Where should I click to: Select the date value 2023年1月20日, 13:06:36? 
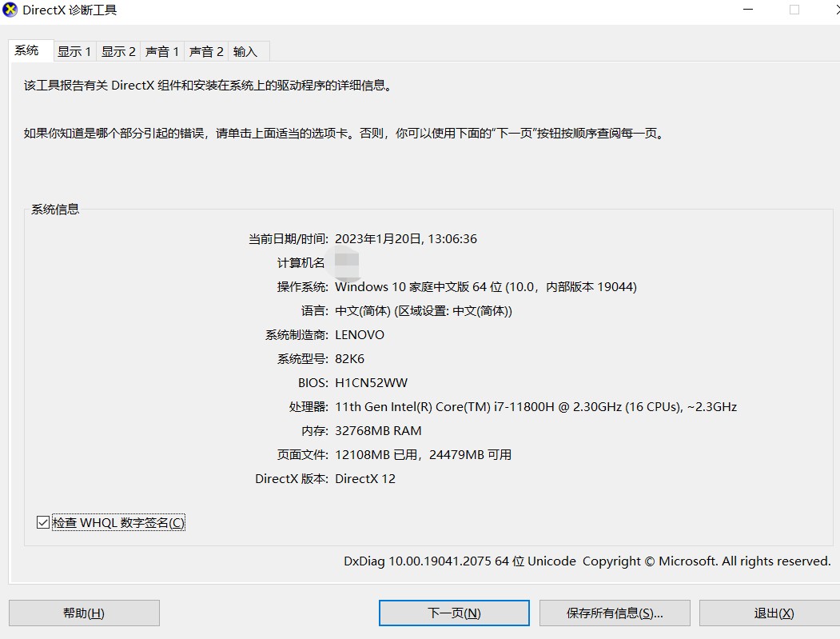click(x=406, y=238)
